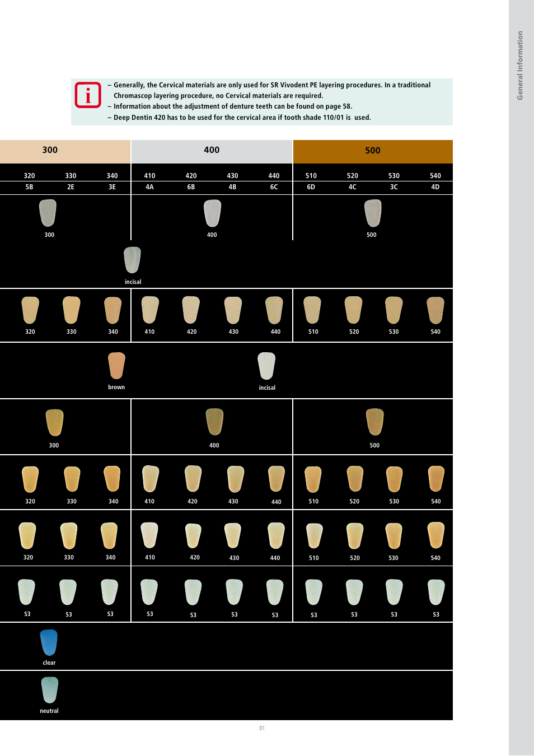The height and width of the screenshot is (756, 534).
Task: Click the 510 column number above 6D
Action: pyautogui.click(x=311, y=176)
